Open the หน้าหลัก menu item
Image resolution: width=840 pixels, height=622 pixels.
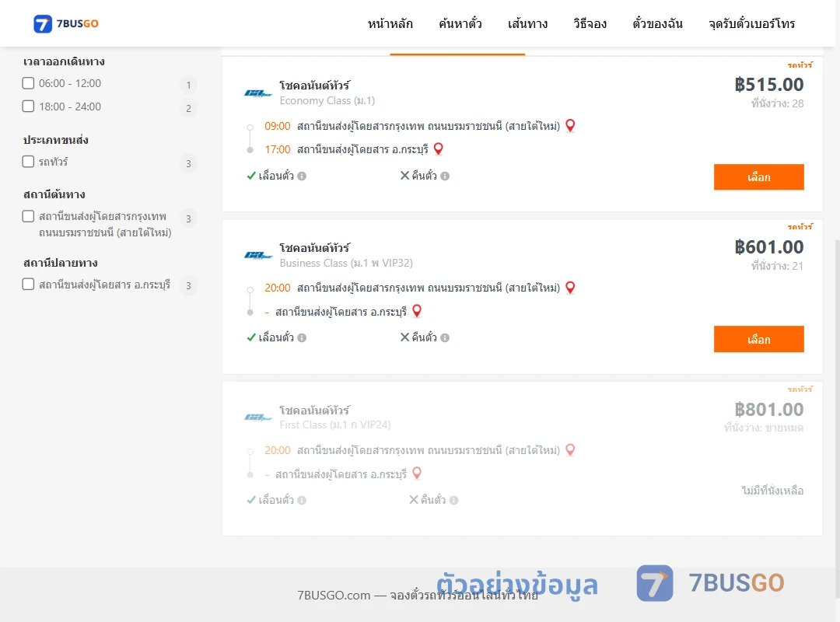coord(390,23)
